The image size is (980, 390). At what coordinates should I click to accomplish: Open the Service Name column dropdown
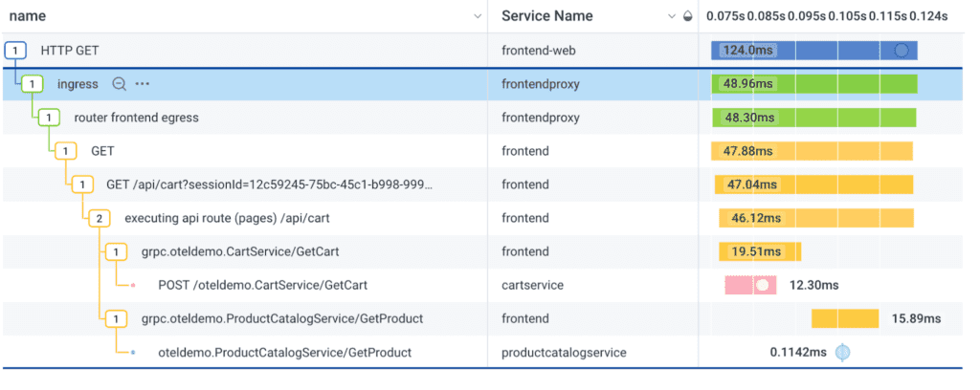[671, 16]
